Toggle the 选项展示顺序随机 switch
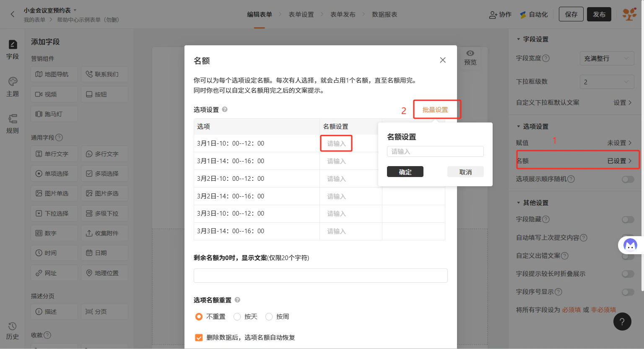 pyautogui.click(x=628, y=179)
